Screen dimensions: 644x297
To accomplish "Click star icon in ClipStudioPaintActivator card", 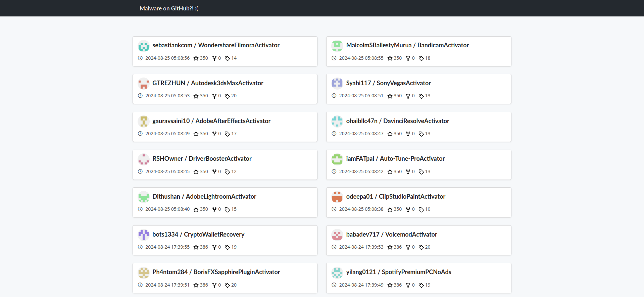I will pos(390,210).
